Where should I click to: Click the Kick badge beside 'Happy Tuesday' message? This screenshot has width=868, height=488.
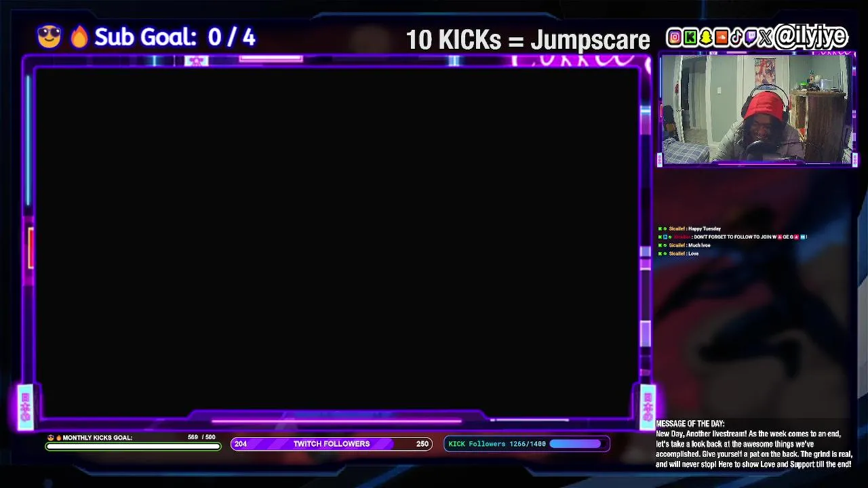coord(660,228)
